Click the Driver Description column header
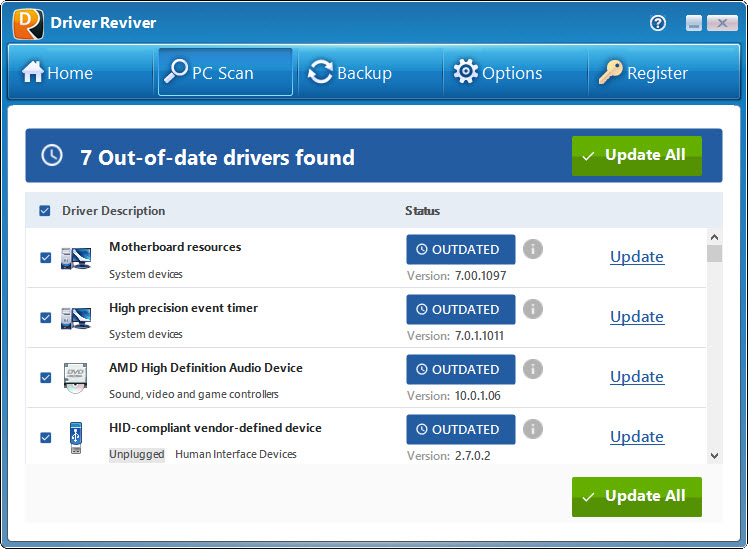This screenshot has width=748, height=549. tap(114, 211)
